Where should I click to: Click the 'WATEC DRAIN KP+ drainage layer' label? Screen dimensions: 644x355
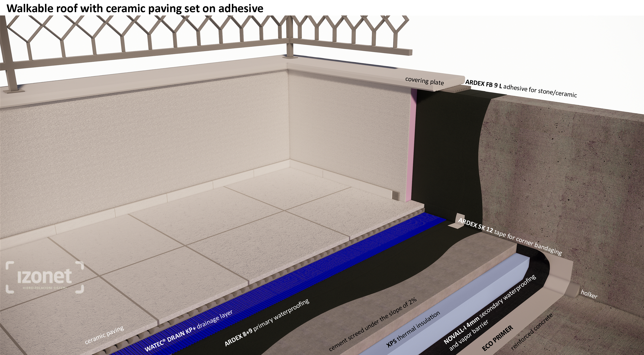(x=189, y=331)
